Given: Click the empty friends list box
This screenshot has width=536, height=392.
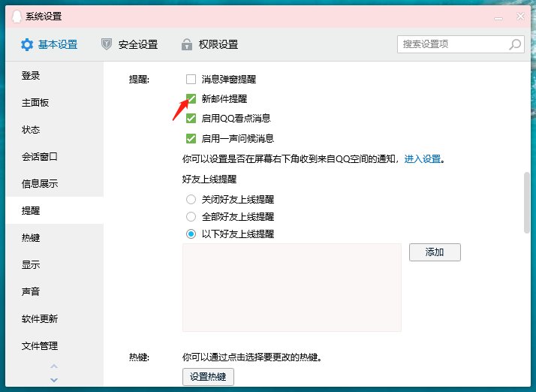Looking at the screenshot, I should tap(292, 288).
